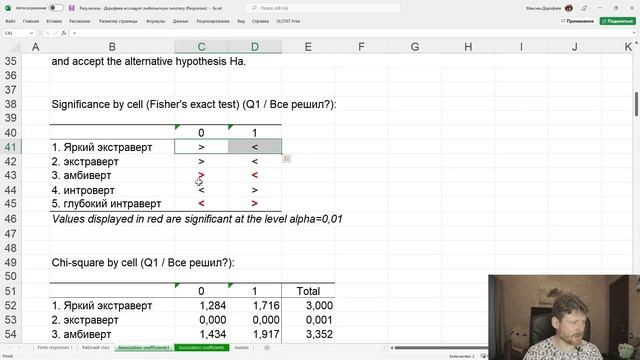The image size is (640, 360).
Task: Switch to the Form responses 1 sheet tab
Action: point(55,348)
